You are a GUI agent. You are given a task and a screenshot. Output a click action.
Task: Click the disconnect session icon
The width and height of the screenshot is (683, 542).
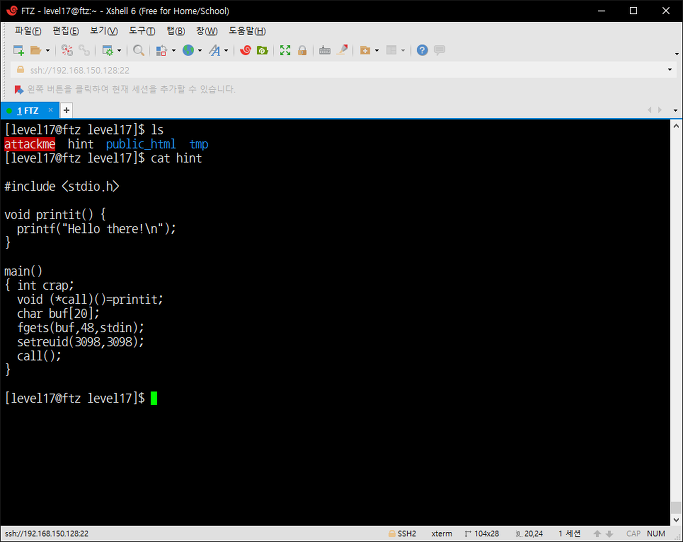coord(67,51)
